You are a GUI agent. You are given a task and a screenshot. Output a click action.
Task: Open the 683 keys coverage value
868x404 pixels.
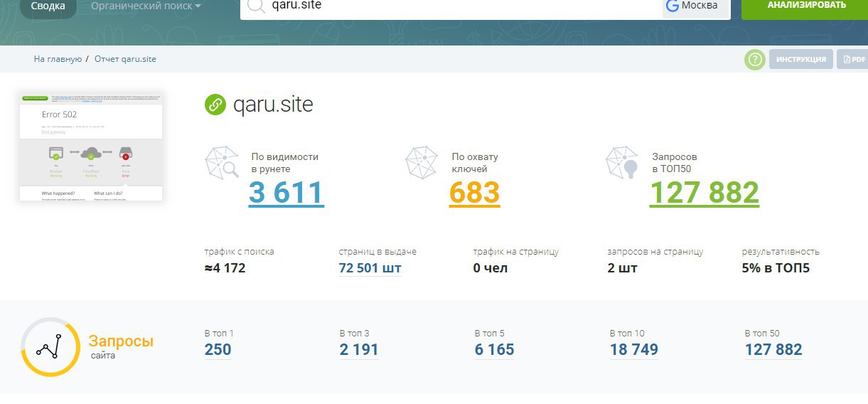click(x=474, y=193)
